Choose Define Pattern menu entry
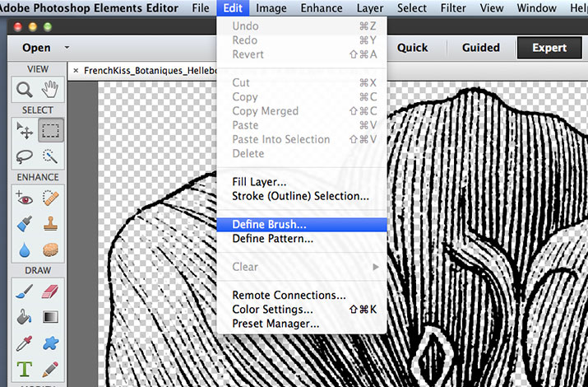The height and width of the screenshot is (387, 588). coord(302,239)
